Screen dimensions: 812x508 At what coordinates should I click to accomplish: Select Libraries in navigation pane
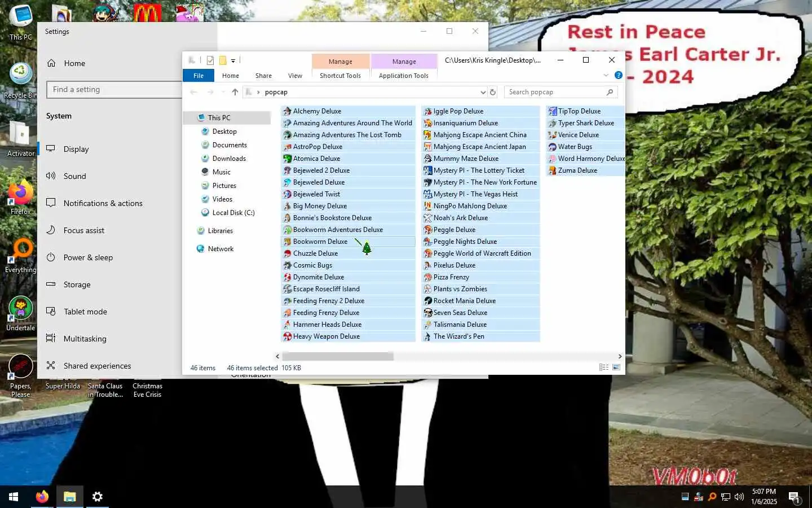[220, 231]
